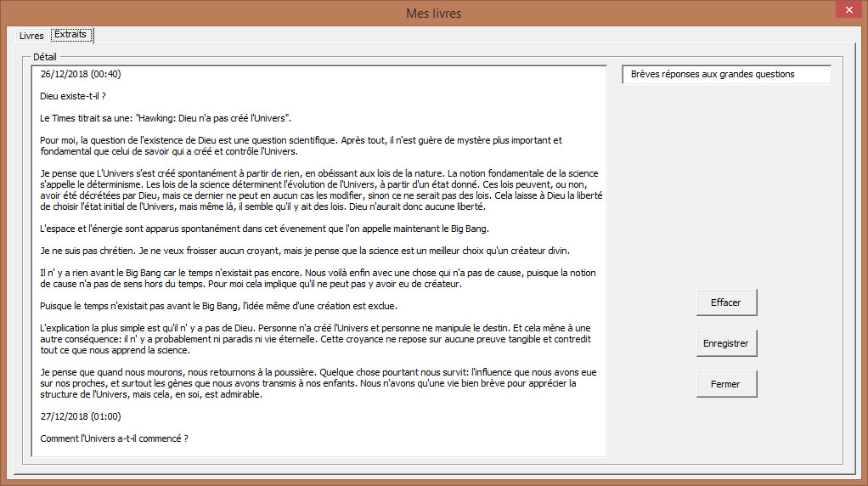
Task: Click paragraph starting 'L'explication la plus simple'
Action: pos(316,339)
